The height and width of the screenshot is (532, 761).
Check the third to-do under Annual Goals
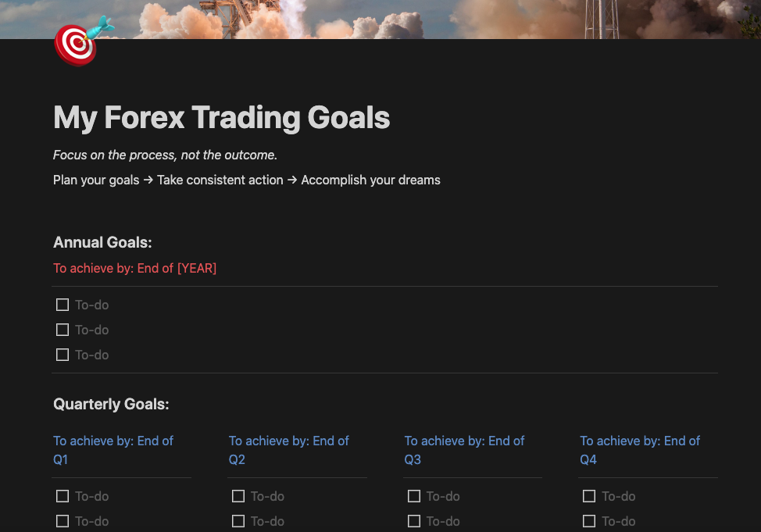63,355
